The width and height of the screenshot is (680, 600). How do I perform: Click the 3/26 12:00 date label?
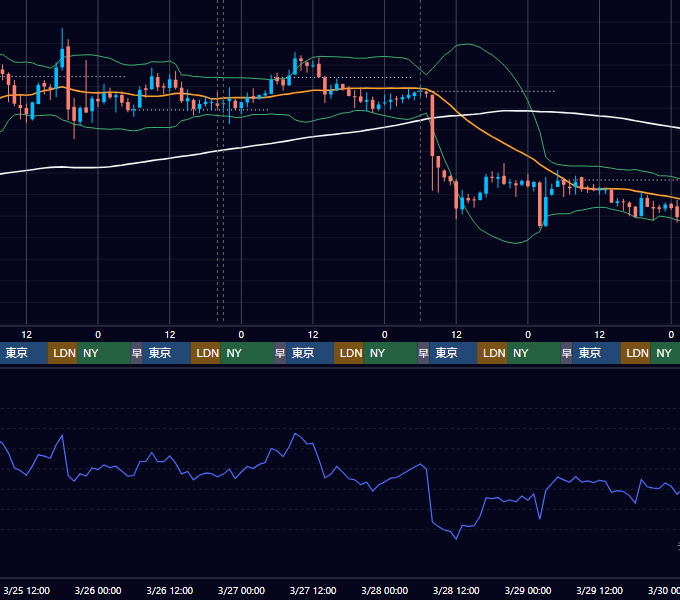[170, 590]
